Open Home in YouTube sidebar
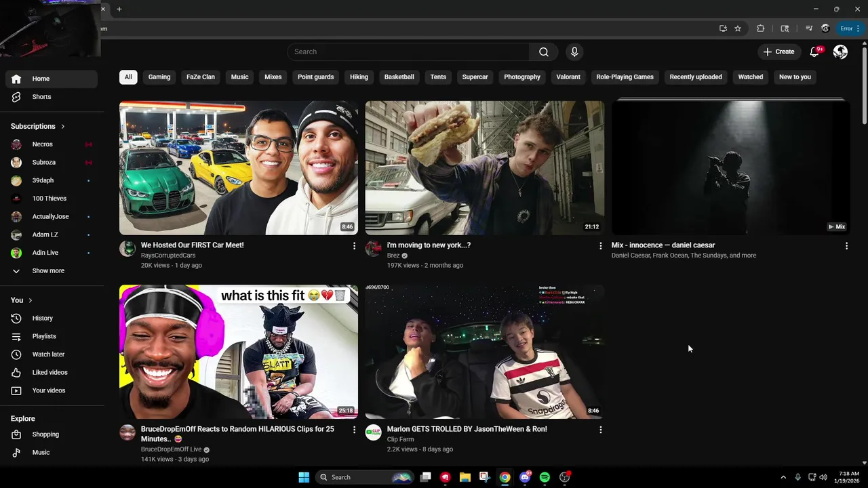This screenshot has height=488, width=868. pyautogui.click(x=52, y=79)
